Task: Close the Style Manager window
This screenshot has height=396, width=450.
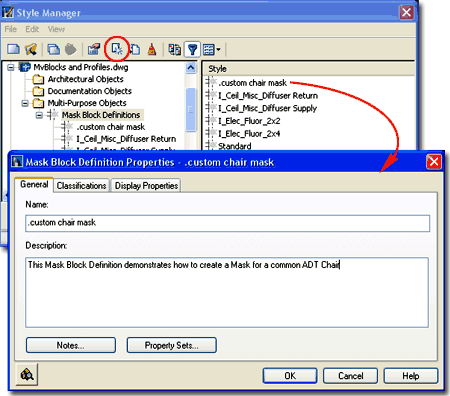Action: coord(407,13)
